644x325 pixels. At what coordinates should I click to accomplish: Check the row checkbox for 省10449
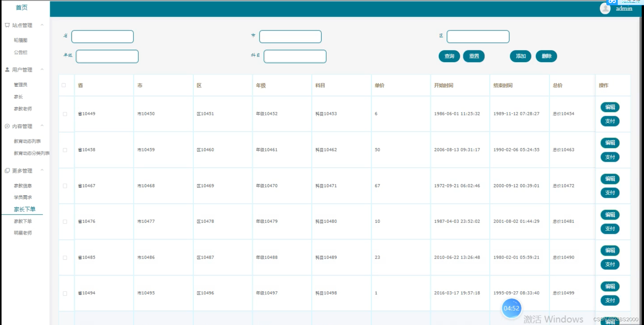[65, 114]
